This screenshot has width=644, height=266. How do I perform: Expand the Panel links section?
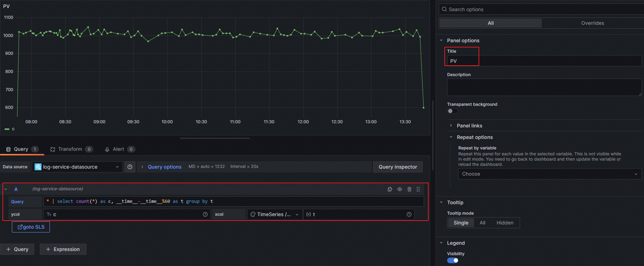point(451,126)
